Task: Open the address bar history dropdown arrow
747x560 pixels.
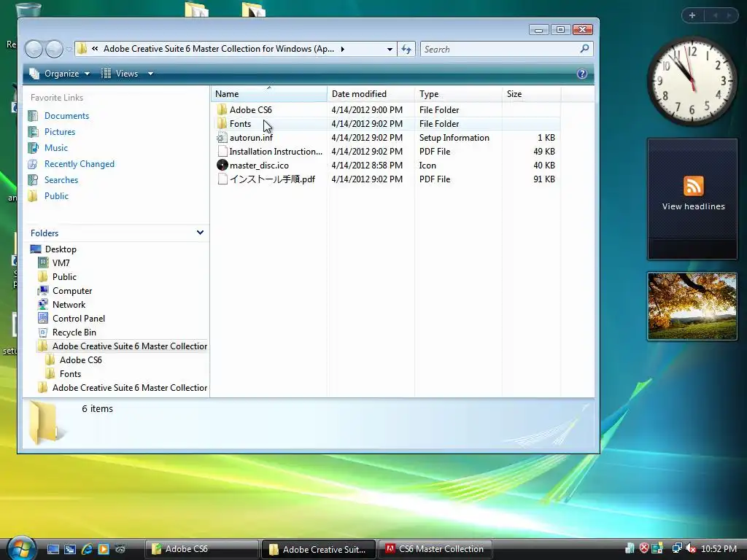Action: point(390,49)
